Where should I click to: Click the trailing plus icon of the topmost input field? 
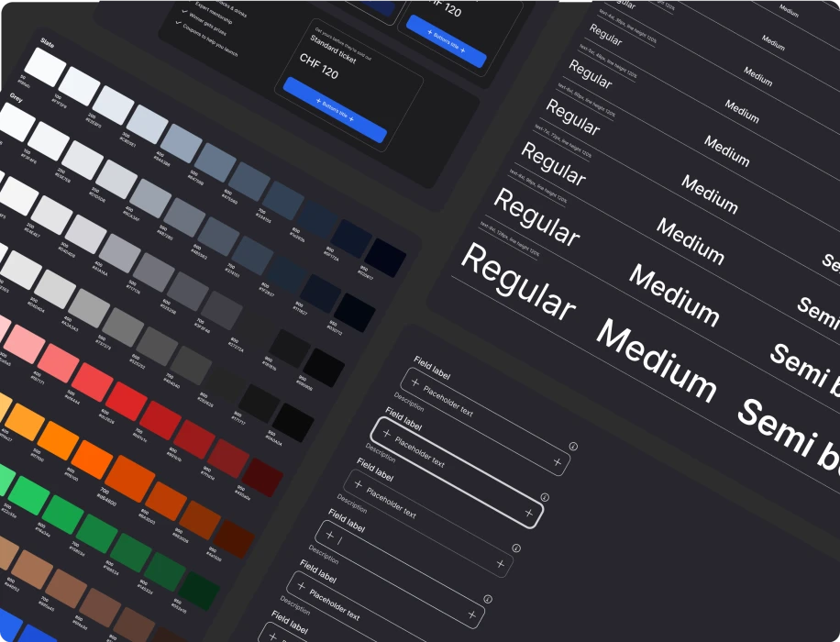coord(557,462)
